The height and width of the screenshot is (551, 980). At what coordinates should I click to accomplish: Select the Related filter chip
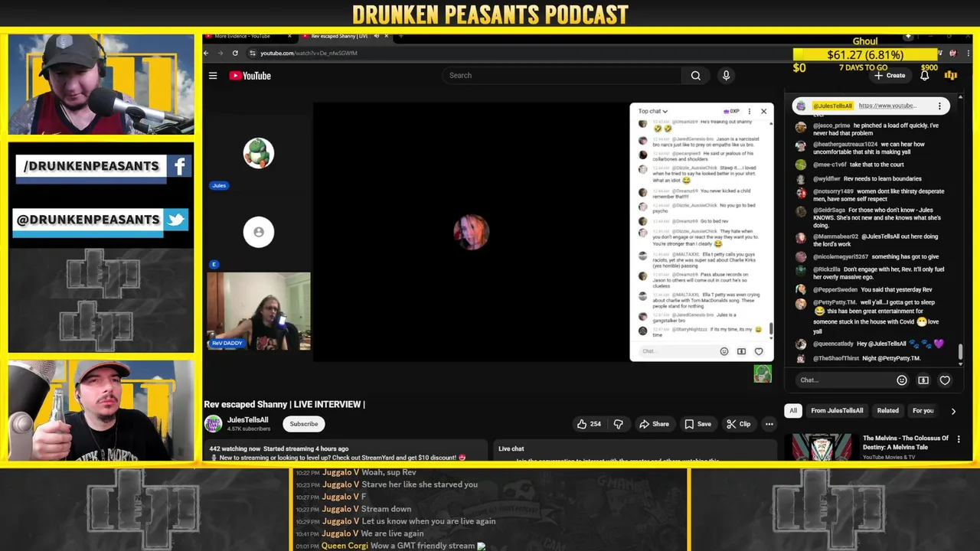point(888,411)
